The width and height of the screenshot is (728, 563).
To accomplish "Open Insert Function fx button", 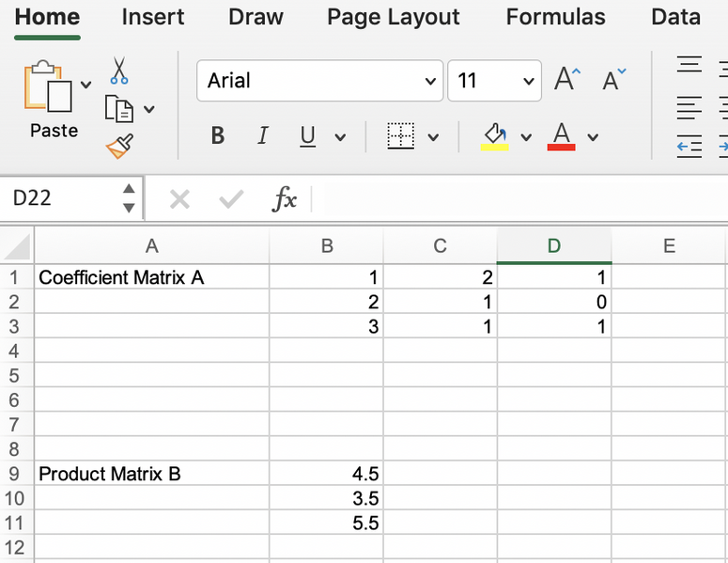I will [284, 199].
